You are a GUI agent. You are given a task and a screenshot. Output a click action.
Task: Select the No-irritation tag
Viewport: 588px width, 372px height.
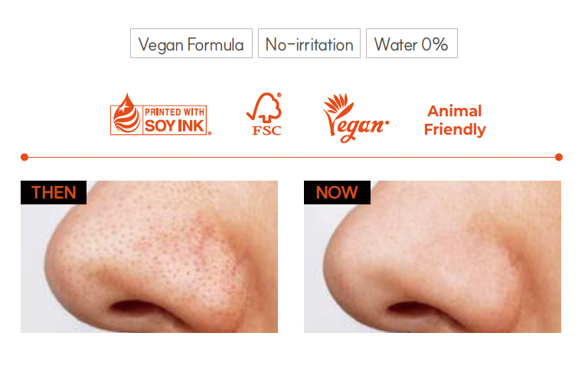[309, 44]
